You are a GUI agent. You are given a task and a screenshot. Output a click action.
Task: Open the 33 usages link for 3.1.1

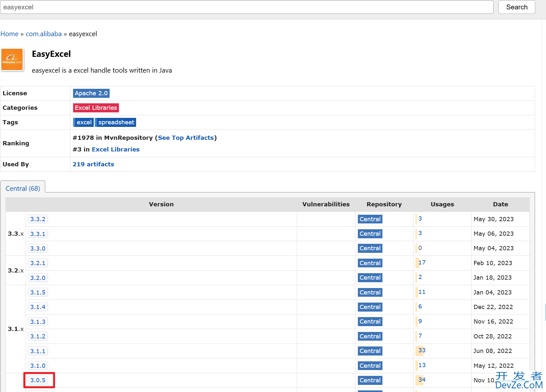pyautogui.click(x=422, y=350)
